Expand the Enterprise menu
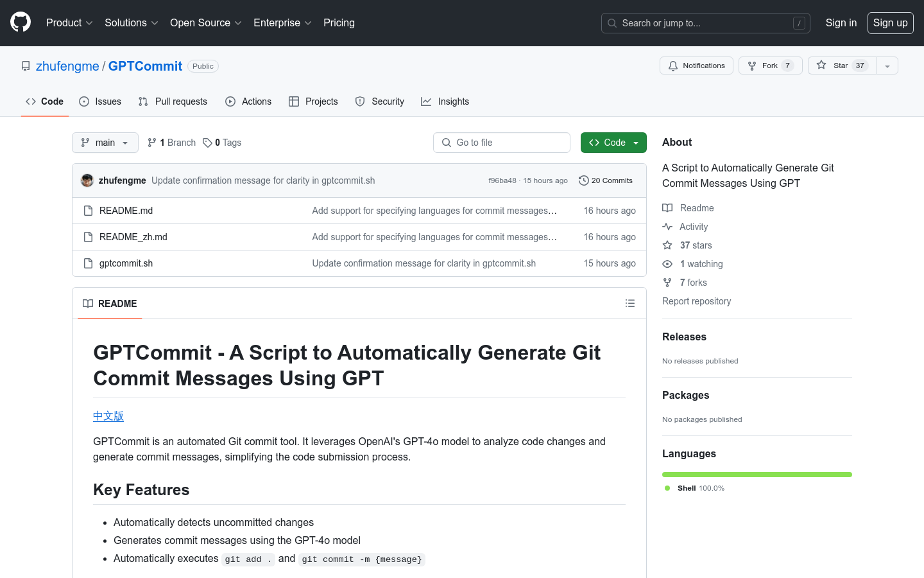924x578 pixels. (x=282, y=22)
